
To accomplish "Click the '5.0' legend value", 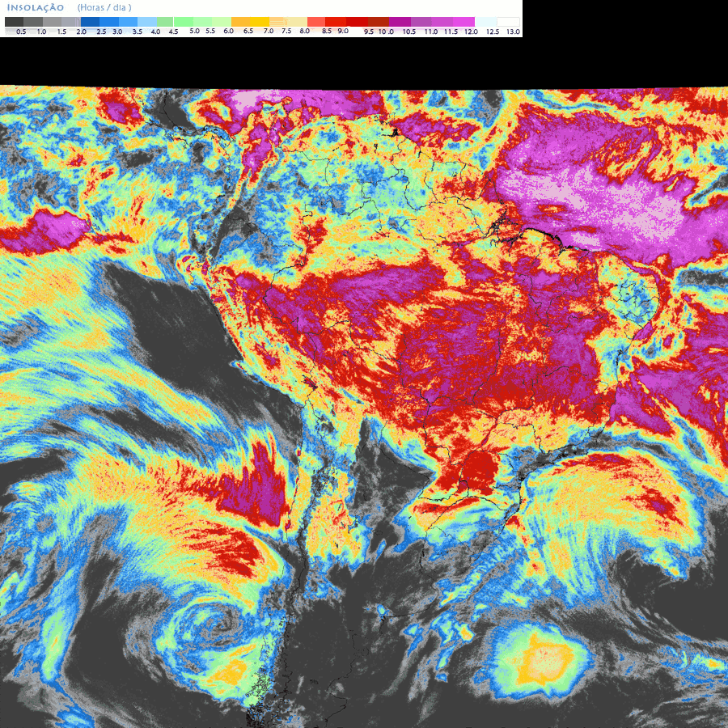I will [x=194, y=31].
